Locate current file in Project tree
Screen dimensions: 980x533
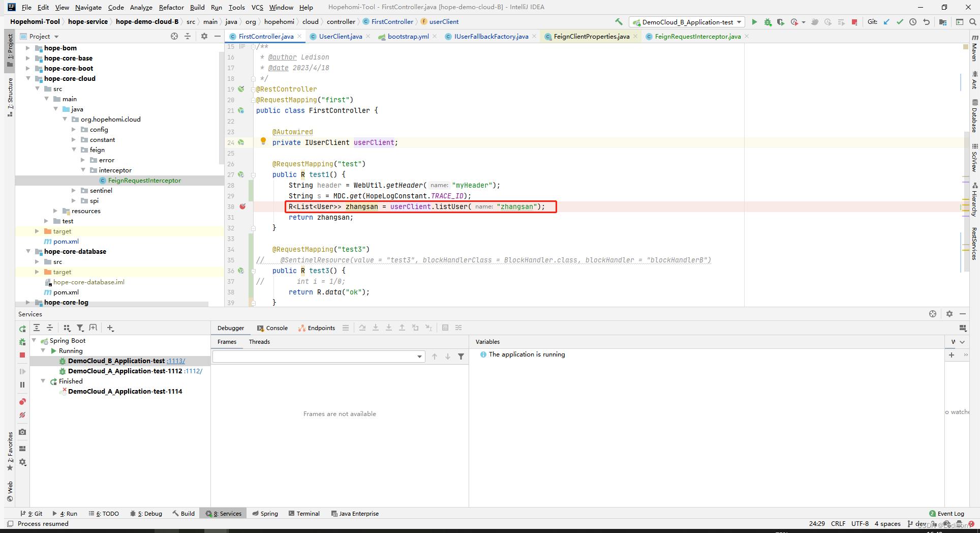[x=174, y=36]
